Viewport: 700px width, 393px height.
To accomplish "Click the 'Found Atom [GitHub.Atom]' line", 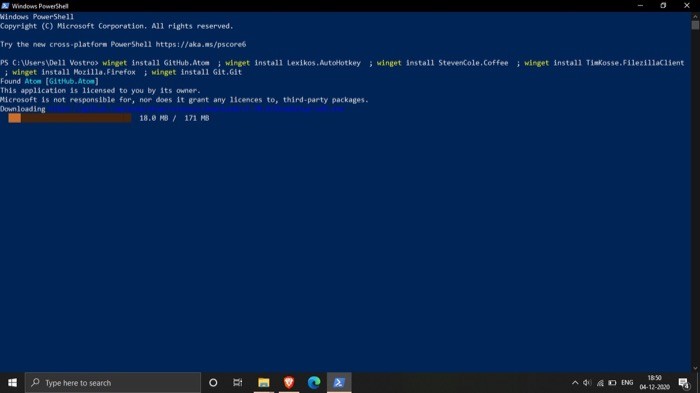I will click(49, 81).
